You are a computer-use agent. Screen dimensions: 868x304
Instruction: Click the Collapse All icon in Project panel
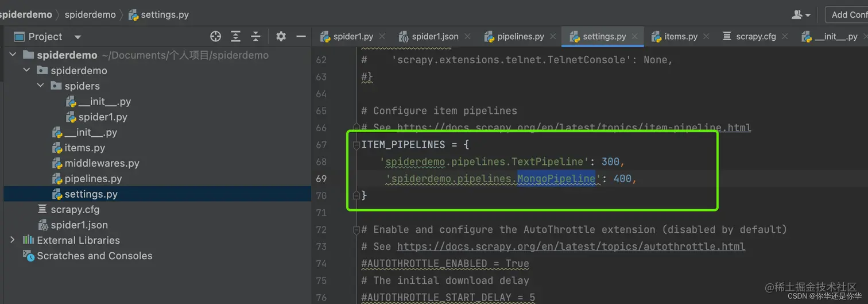point(255,36)
